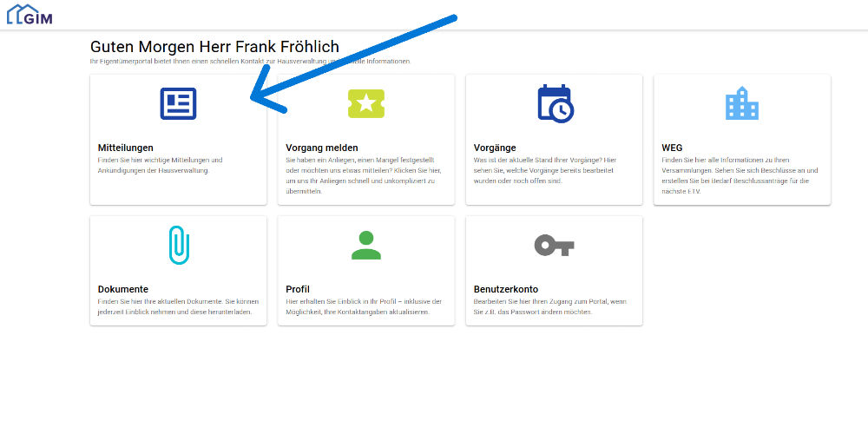Screen dimensions: 868x434
Task: Open the Vorgang melden star ticket icon
Action: tap(366, 103)
